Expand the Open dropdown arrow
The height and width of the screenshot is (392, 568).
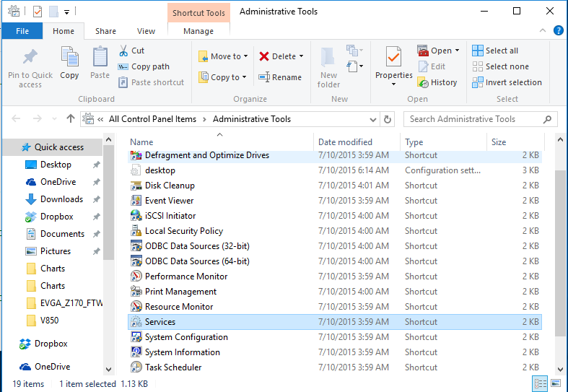(457, 51)
